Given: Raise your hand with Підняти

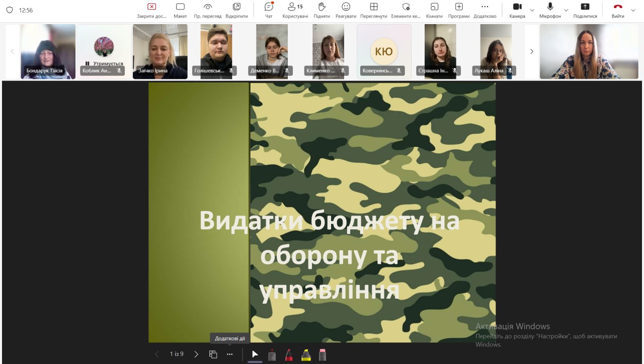Looking at the screenshot, I should [x=321, y=10].
